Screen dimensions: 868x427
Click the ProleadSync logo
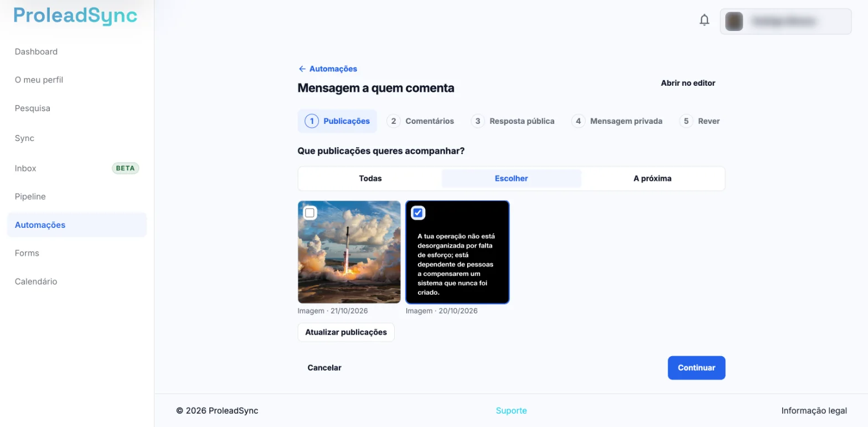(76, 15)
